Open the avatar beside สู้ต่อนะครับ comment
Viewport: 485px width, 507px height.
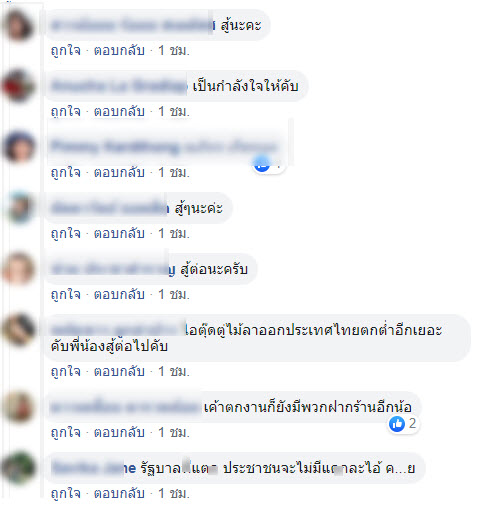(18, 269)
